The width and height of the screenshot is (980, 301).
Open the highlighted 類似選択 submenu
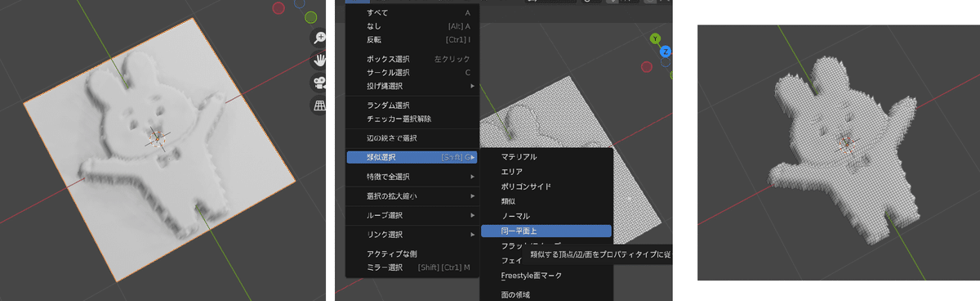tap(412, 156)
